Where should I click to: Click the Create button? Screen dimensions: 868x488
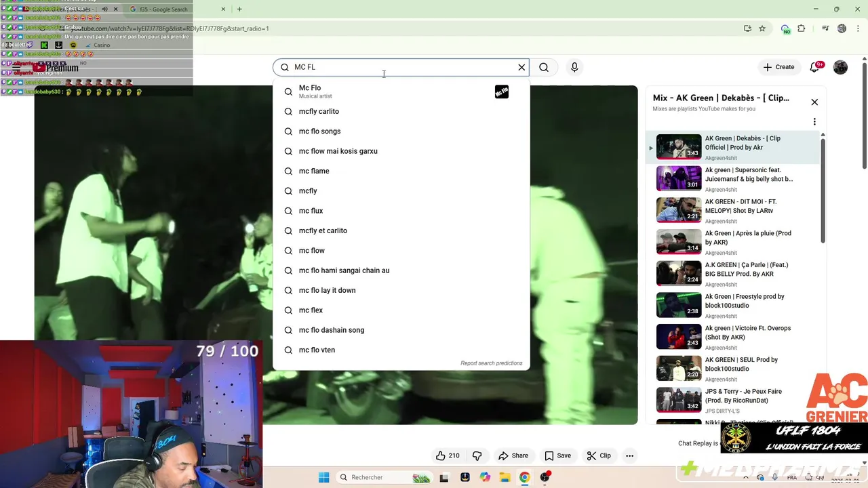pyautogui.click(x=778, y=67)
